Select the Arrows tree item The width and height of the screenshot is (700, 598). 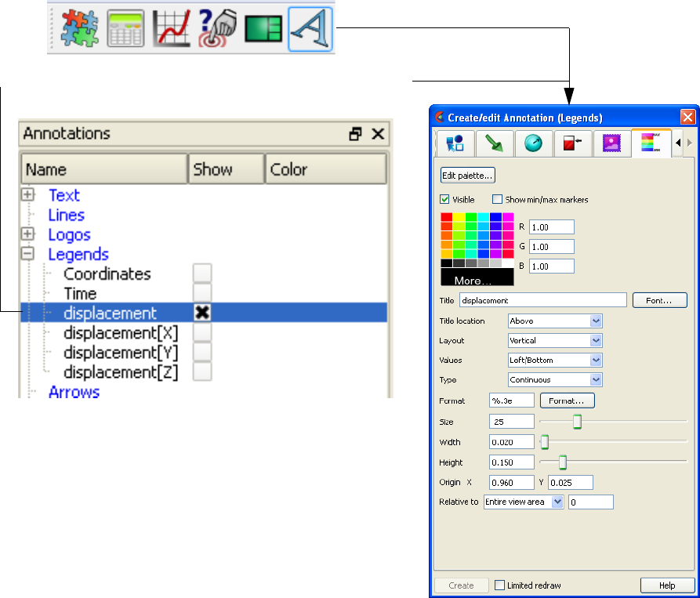74,392
